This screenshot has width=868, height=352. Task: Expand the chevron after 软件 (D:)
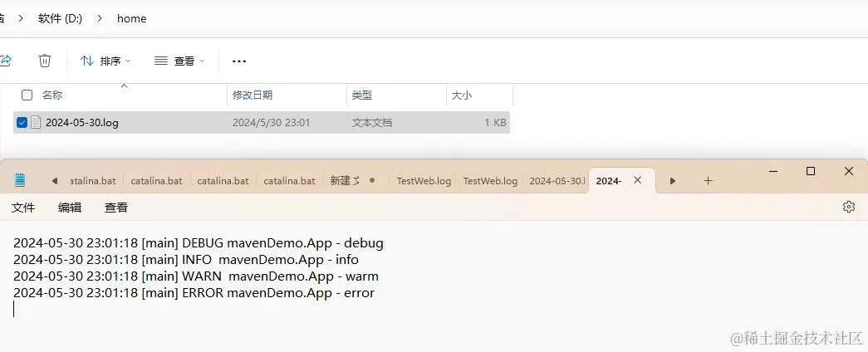(x=100, y=18)
